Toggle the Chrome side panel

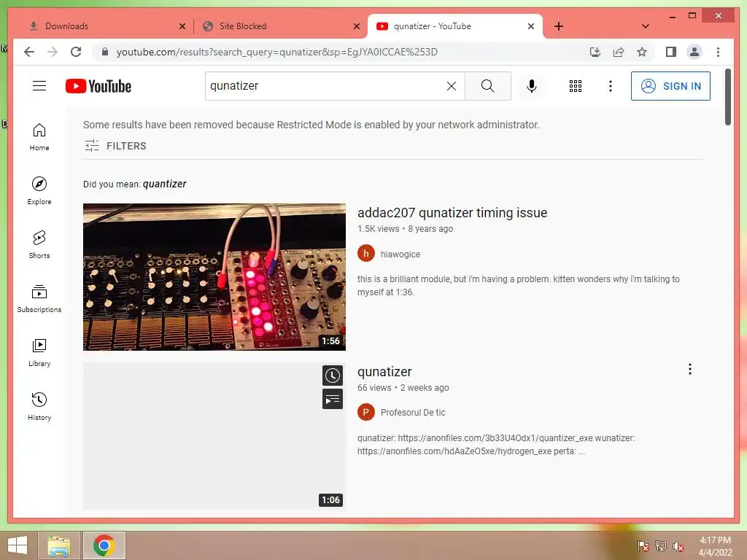[x=671, y=52]
